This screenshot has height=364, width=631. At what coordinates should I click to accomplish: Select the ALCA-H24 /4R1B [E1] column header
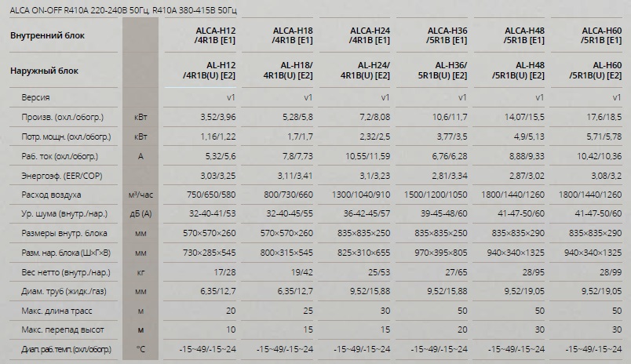click(370, 35)
